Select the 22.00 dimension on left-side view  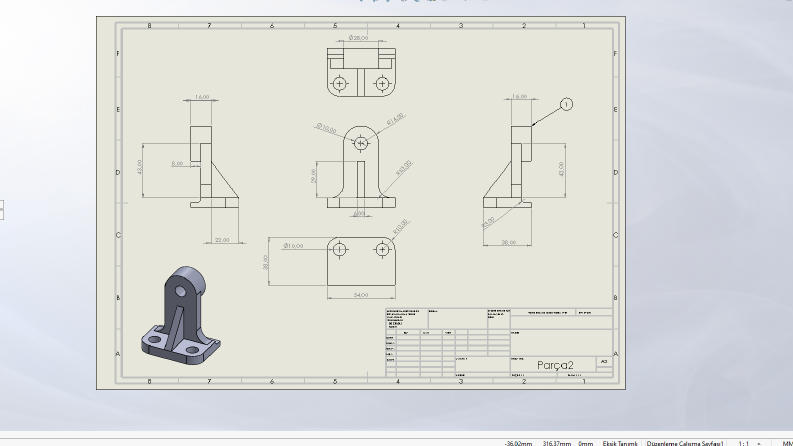(x=222, y=240)
